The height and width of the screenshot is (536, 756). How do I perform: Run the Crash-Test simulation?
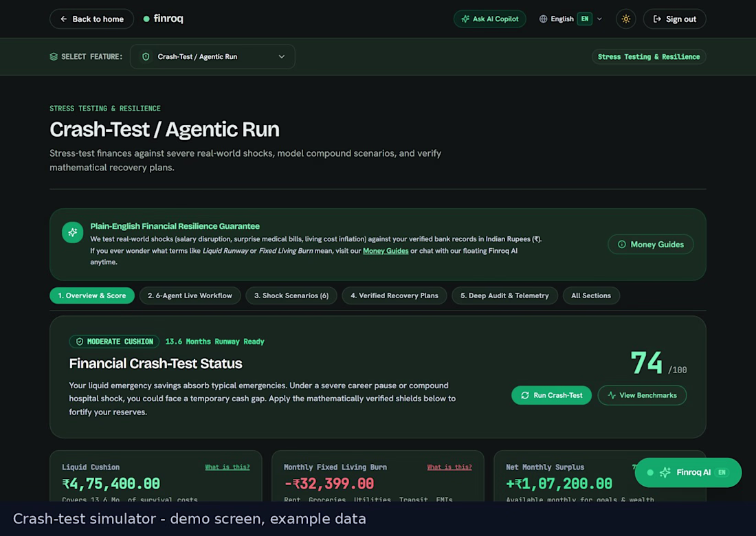pos(551,395)
